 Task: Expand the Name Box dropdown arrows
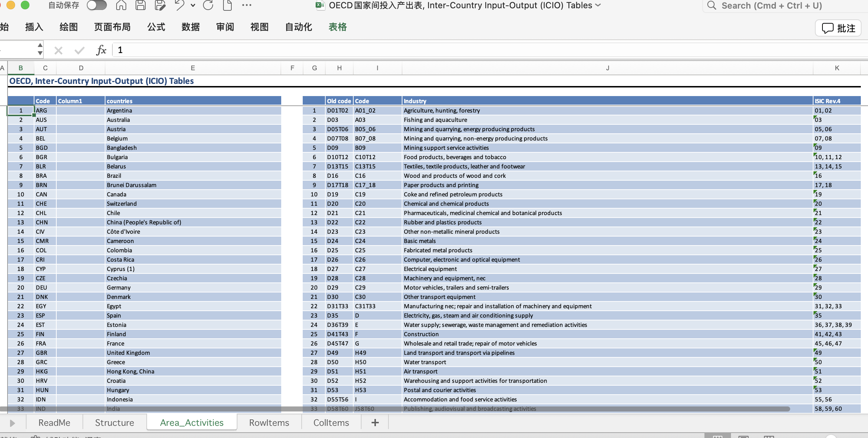(x=40, y=49)
